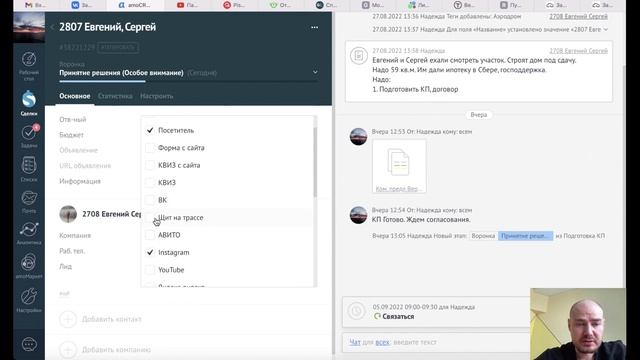Viewport: 640px width, 360px height.
Task: Click the Воронка badge in feed
Action: [x=483, y=236]
